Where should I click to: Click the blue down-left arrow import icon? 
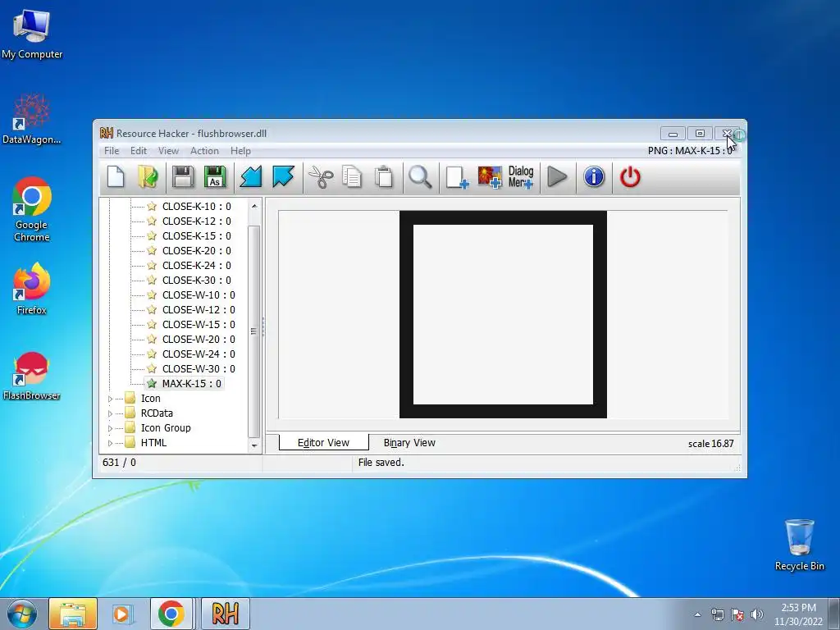(x=251, y=177)
